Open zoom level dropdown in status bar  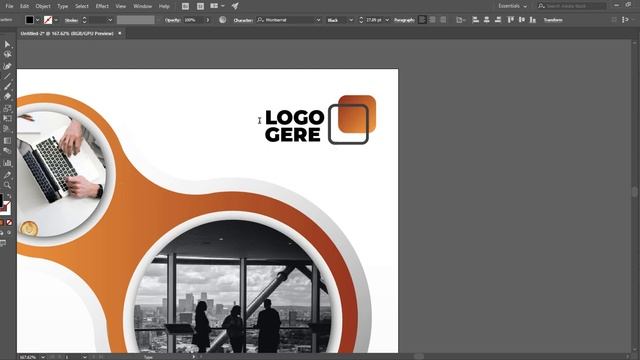coord(42,357)
